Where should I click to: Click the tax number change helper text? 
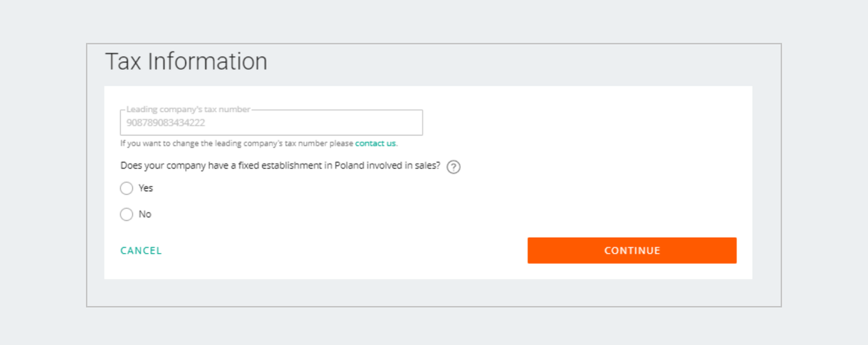coord(237,143)
